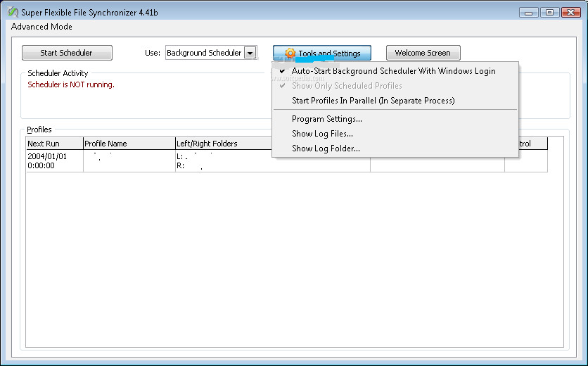Minimize the Super Flexible File Synchronizer window
This screenshot has height=366, width=588.
pos(529,13)
